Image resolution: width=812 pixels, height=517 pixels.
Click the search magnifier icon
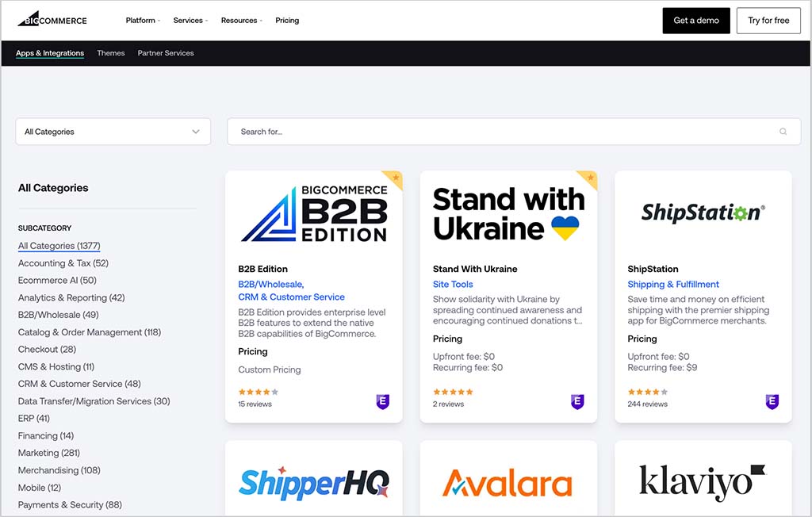[783, 132]
